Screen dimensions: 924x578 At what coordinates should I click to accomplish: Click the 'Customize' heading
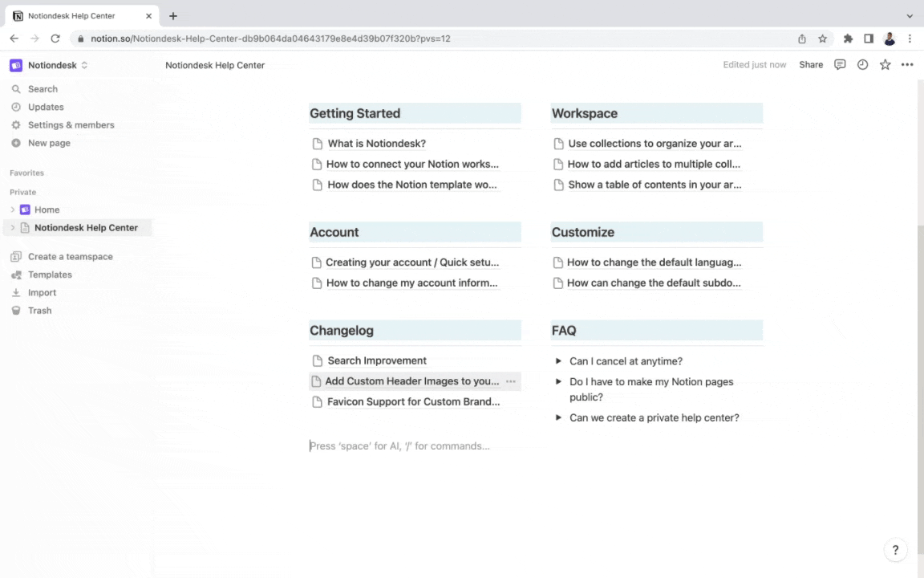click(x=583, y=232)
